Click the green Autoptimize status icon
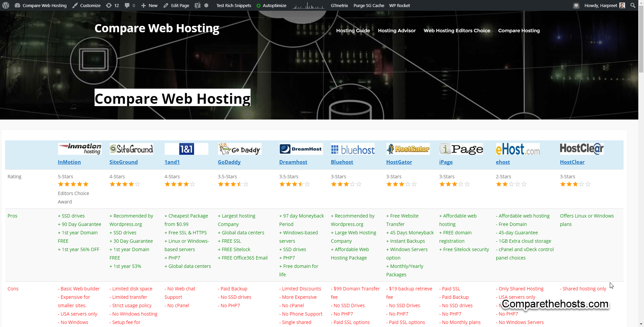644x327 pixels. point(258,5)
